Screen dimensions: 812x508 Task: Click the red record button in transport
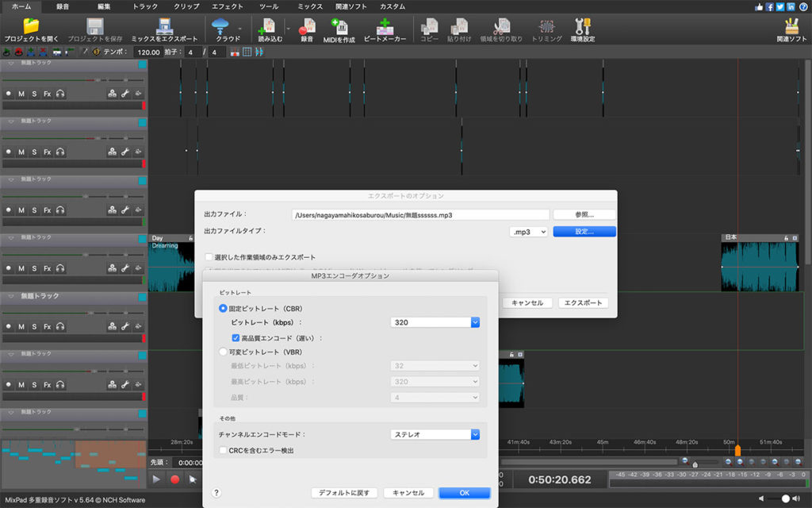click(175, 479)
